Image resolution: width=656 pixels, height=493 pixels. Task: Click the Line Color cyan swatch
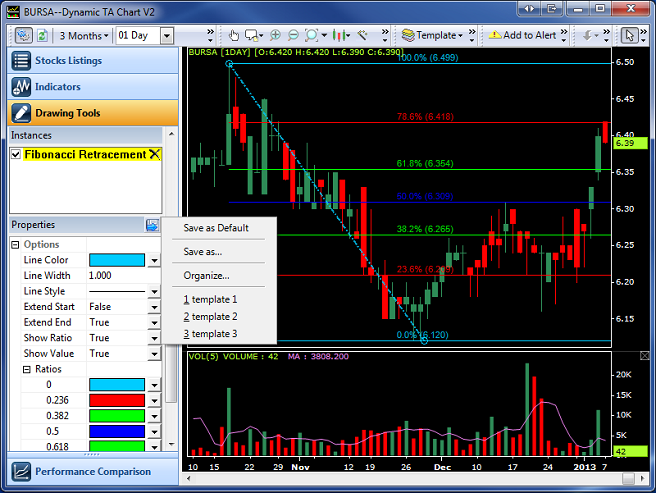pos(117,260)
